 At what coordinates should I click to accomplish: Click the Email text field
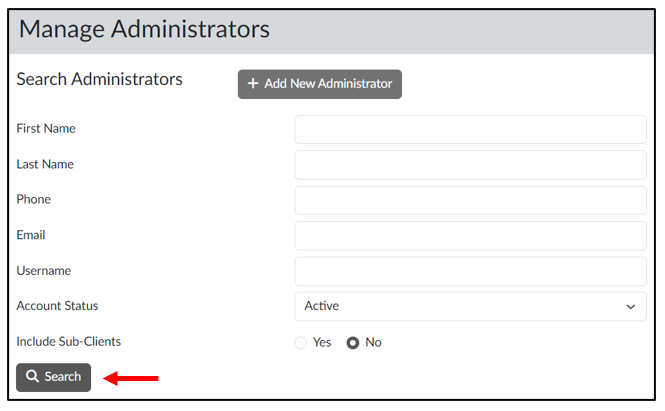470,236
